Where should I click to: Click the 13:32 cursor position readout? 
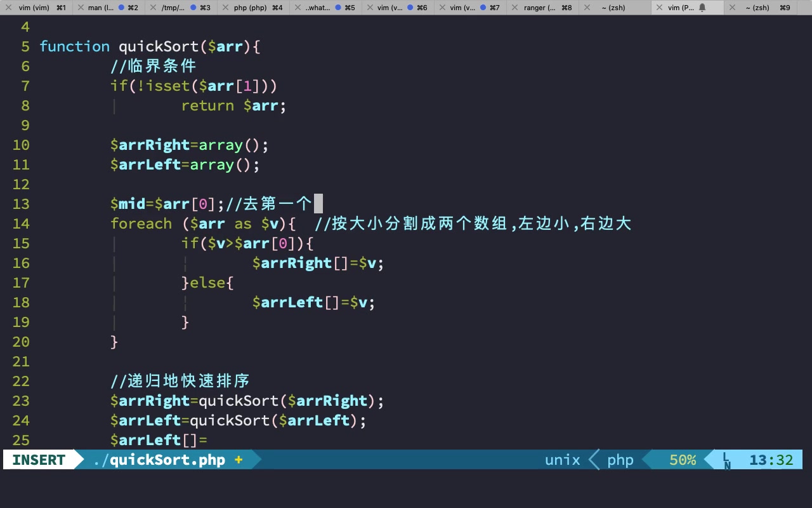point(771,460)
